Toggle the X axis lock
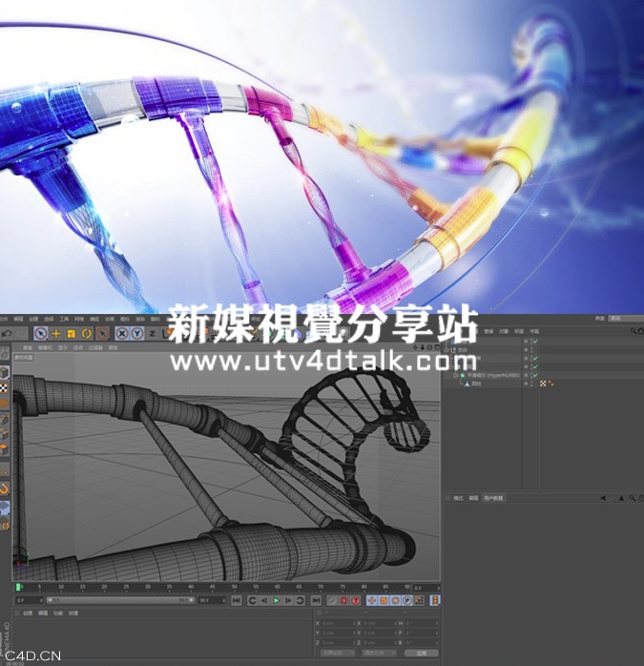This screenshot has height=666, width=644. (x=122, y=333)
